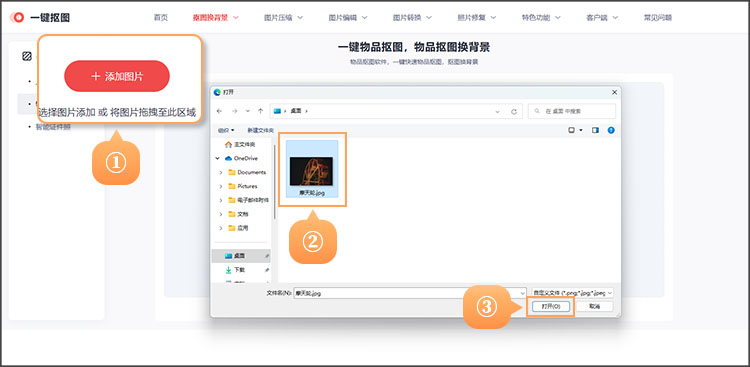Refresh the file dialog folder view
Image resolution: width=750 pixels, height=367 pixels.
click(x=514, y=111)
